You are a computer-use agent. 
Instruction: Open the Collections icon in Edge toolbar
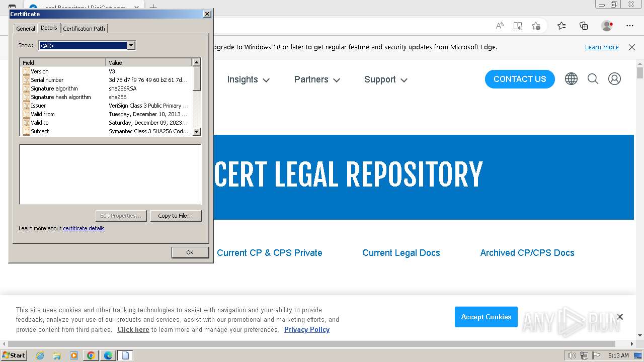(x=584, y=26)
